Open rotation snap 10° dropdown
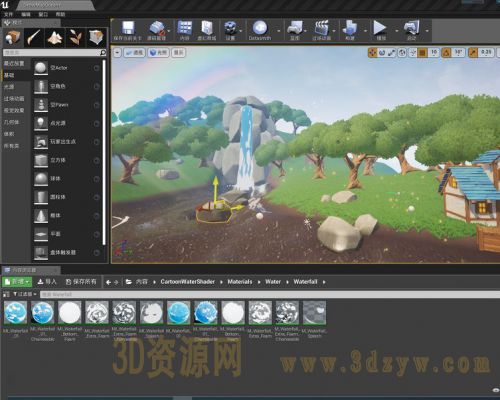Screen dimensions: 500x400 tap(459, 53)
